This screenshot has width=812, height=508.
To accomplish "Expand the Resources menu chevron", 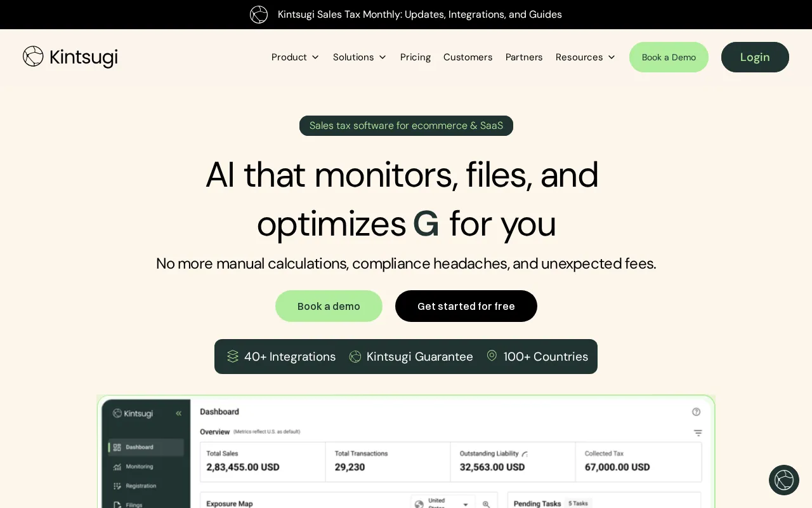I will [612, 57].
